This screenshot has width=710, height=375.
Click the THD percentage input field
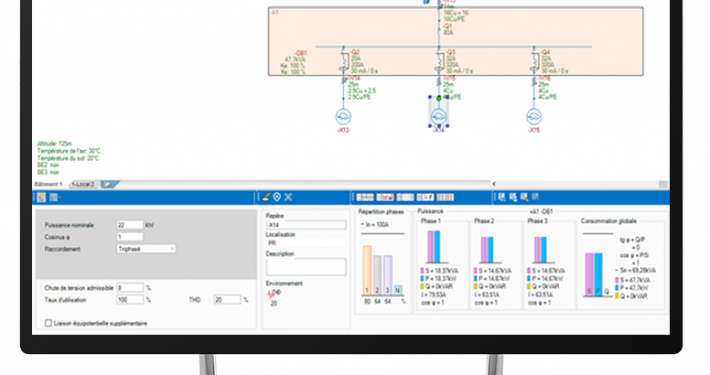click(x=227, y=300)
